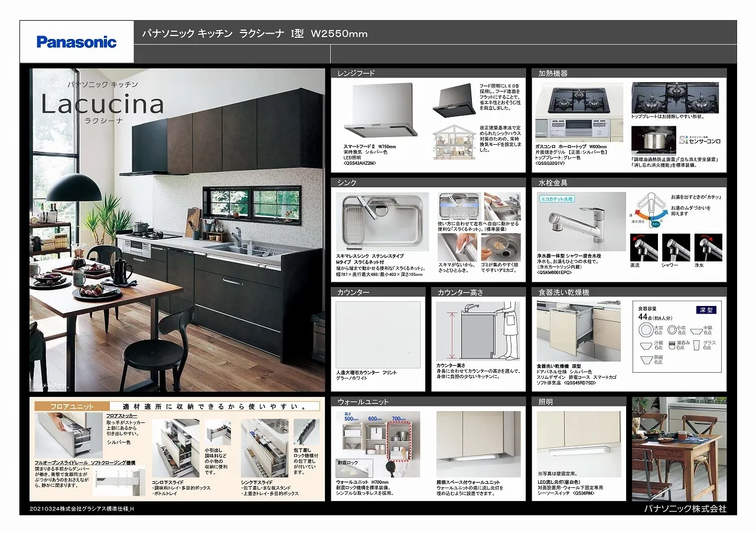This screenshot has width=756, height=534.
Task: Click the title パナソニック キッチン ラクシーナ I型 W2550mm
Action: tap(255, 34)
